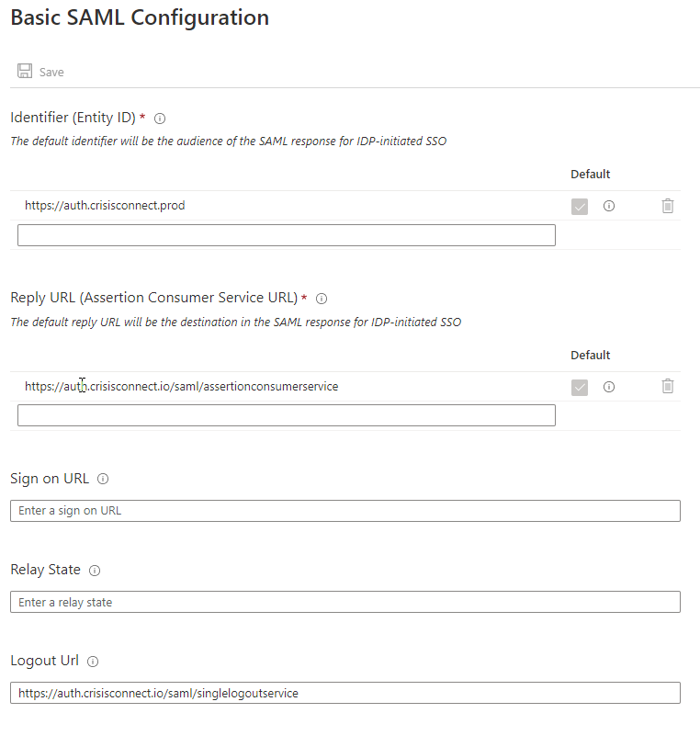Click the Logout Url field with singlelogoutservice
700x747 pixels.
[345, 693]
